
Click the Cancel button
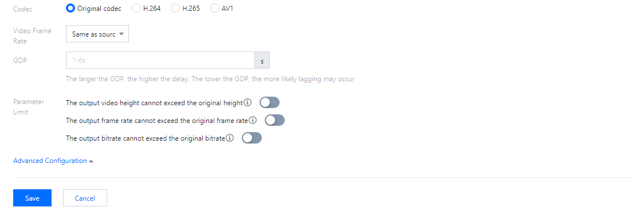[85, 198]
